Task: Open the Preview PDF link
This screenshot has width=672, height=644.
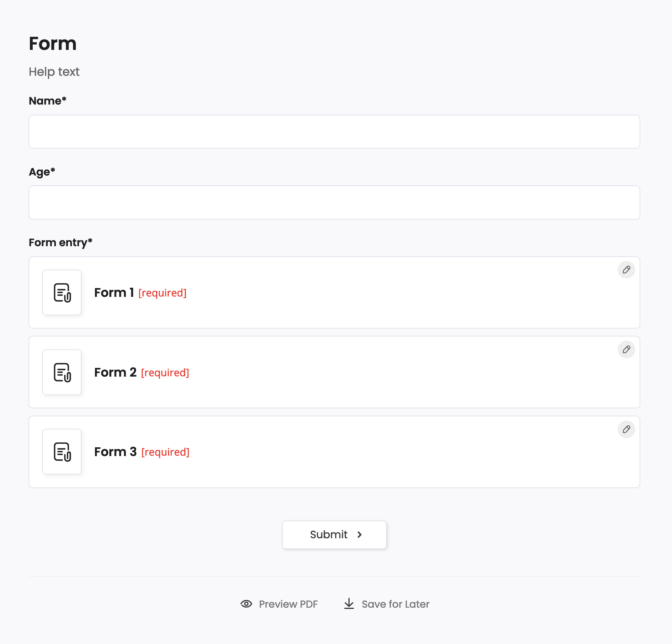Action: (x=288, y=604)
